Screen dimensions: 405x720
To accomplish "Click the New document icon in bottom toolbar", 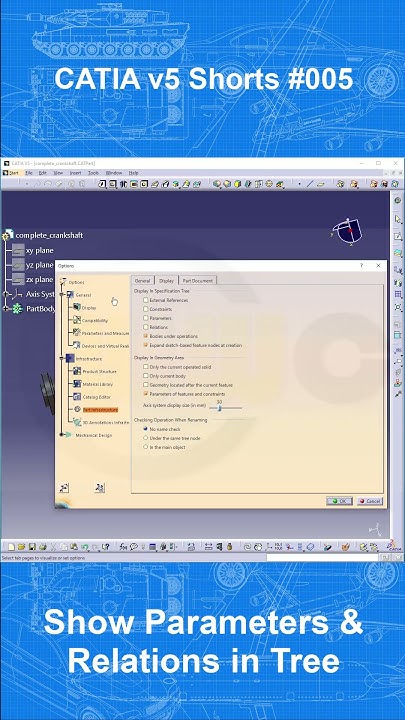I will click(x=12, y=546).
